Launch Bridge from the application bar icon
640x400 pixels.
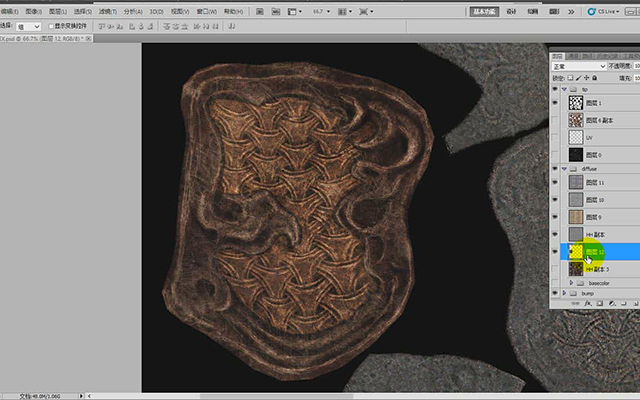click(x=260, y=11)
